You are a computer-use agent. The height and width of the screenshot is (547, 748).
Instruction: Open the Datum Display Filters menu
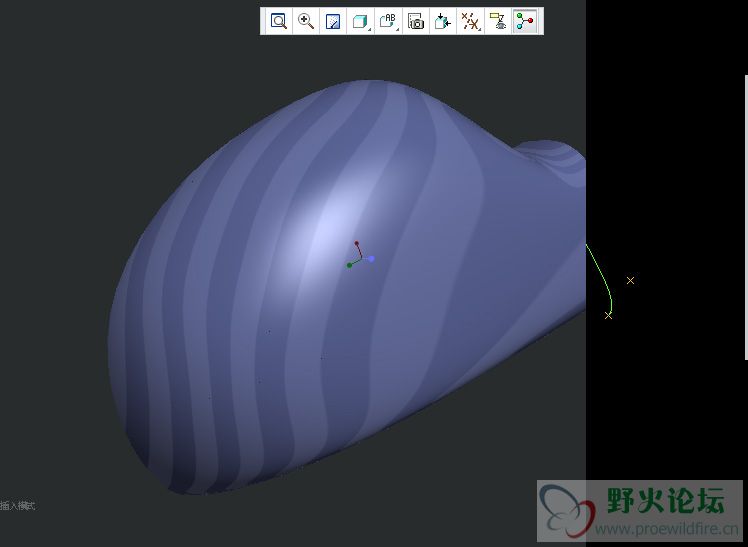(x=470, y=21)
